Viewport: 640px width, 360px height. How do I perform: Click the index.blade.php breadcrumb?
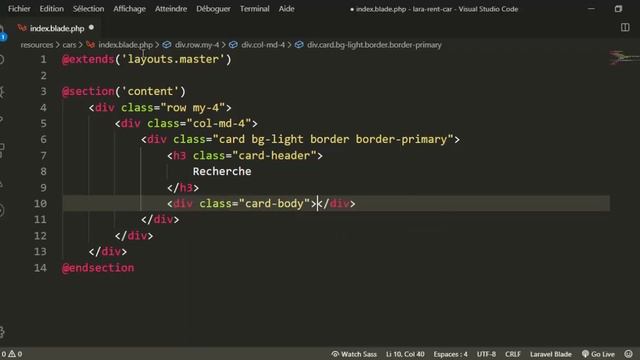[125, 45]
